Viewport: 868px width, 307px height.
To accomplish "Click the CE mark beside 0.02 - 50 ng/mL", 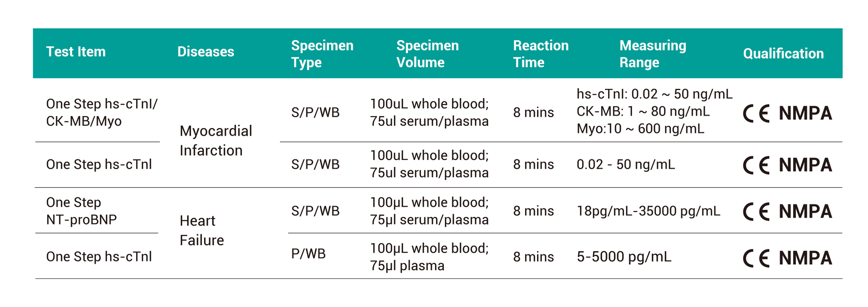I will pyautogui.click(x=756, y=165).
